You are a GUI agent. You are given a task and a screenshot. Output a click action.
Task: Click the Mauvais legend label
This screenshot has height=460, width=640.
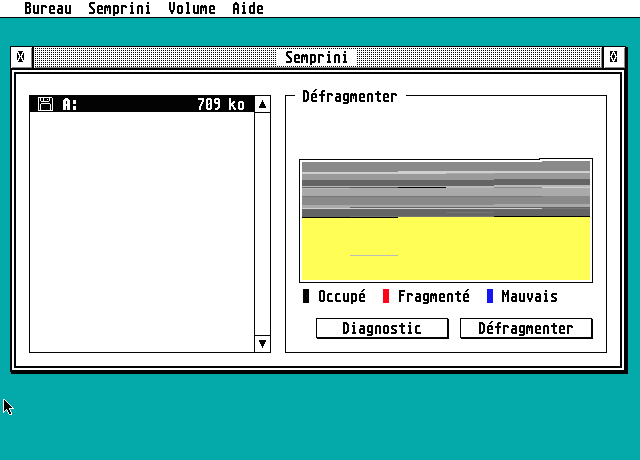[529, 296]
